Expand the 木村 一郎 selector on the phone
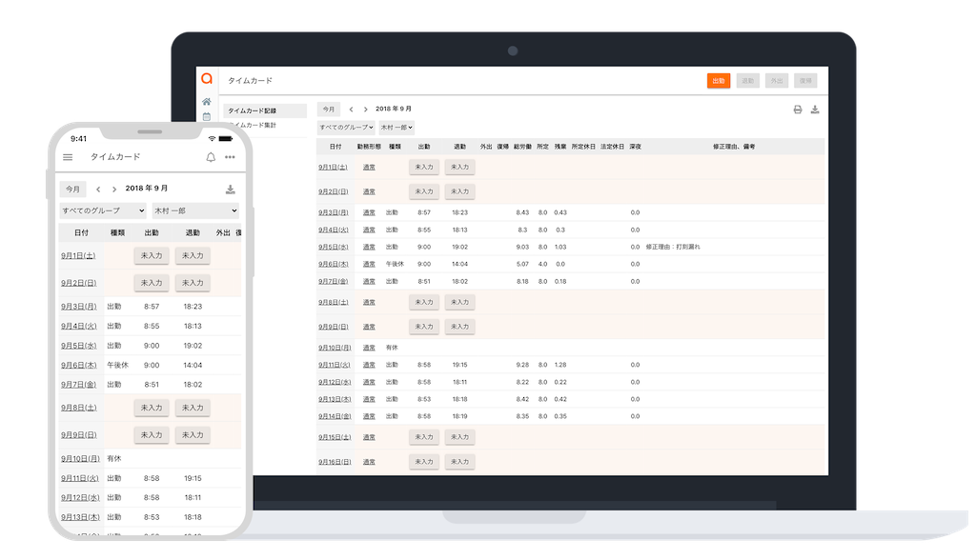 194,210
